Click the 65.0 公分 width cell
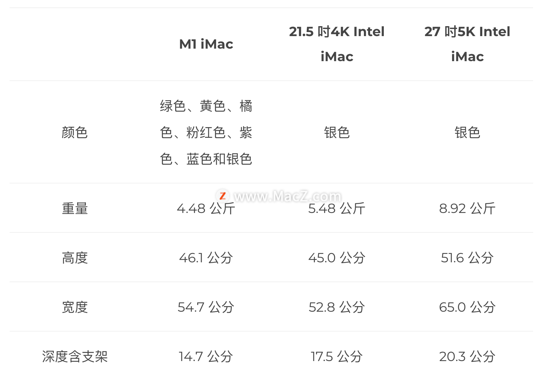This screenshot has height=392, width=556. click(x=467, y=307)
